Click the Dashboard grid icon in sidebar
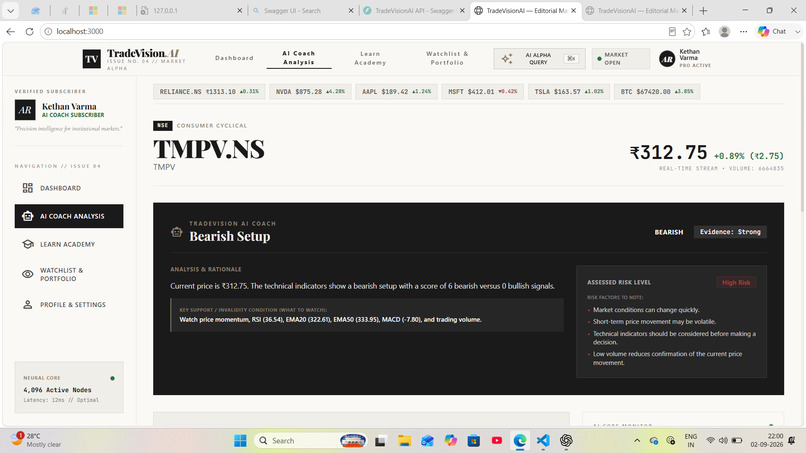Image resolution: width=806 pixels, height=453 pixels. [28, 188]
